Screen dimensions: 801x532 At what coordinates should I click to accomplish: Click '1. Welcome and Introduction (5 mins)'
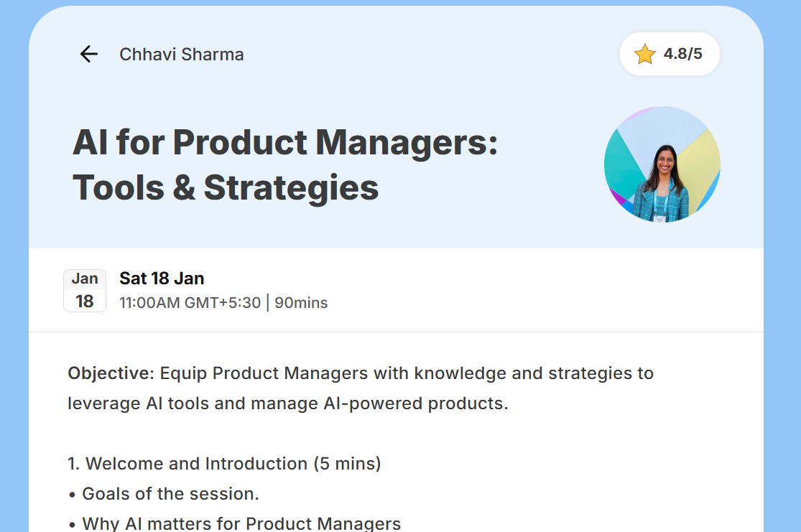point(224,464)
